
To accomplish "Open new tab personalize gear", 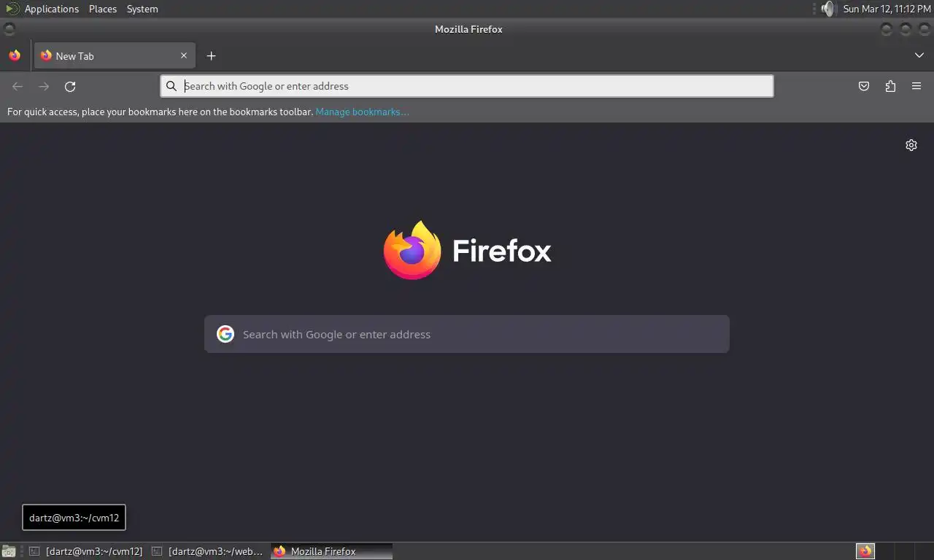I will tap(911, 145).
